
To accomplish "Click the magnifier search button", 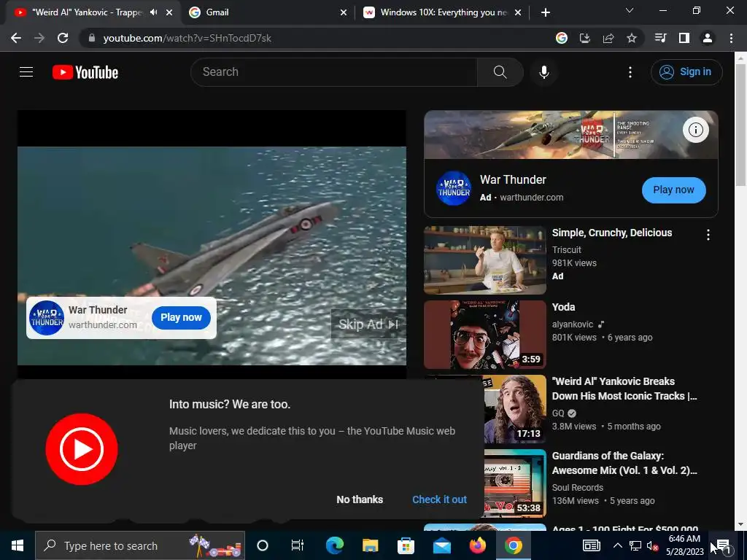I will pyautogui.click(x=500, y=72).
